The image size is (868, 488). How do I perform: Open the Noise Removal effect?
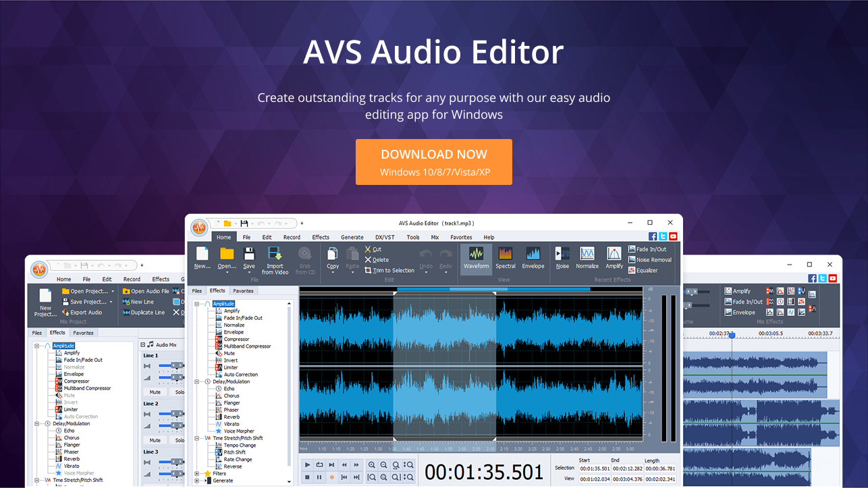coord(649,259)
